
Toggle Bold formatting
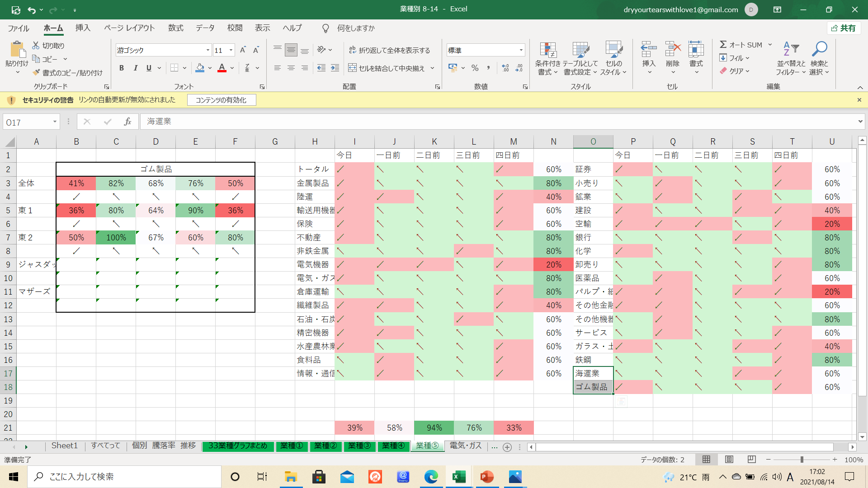coord(121,68)
